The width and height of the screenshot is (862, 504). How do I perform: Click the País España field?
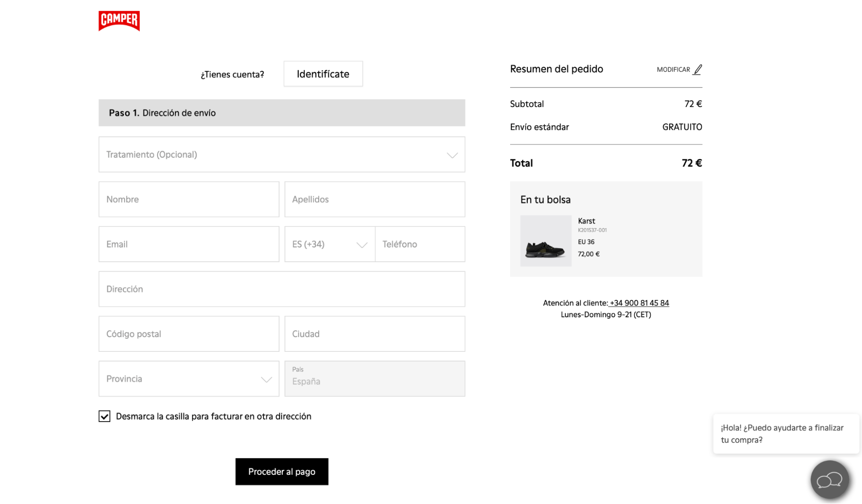375,379
